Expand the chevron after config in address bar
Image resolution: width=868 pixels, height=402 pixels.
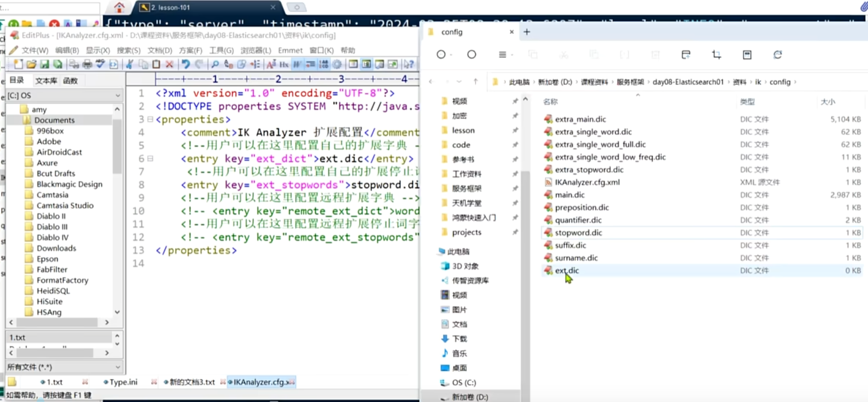(795, 82)
